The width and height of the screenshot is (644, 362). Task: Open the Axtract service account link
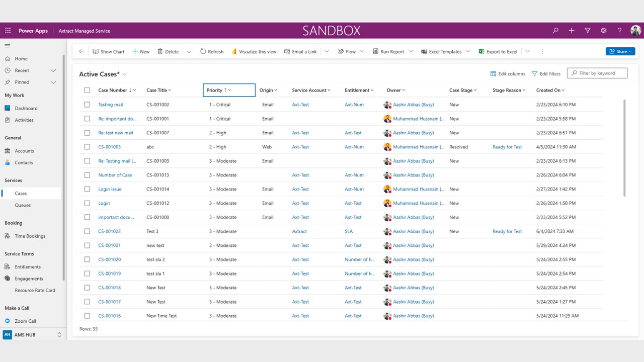pyautogui.click(x=299, y=231)
